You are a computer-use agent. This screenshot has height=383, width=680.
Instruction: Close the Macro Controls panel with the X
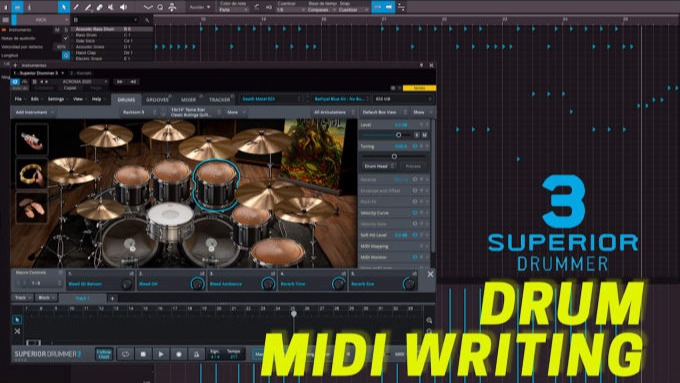click(x=430, y=274)
